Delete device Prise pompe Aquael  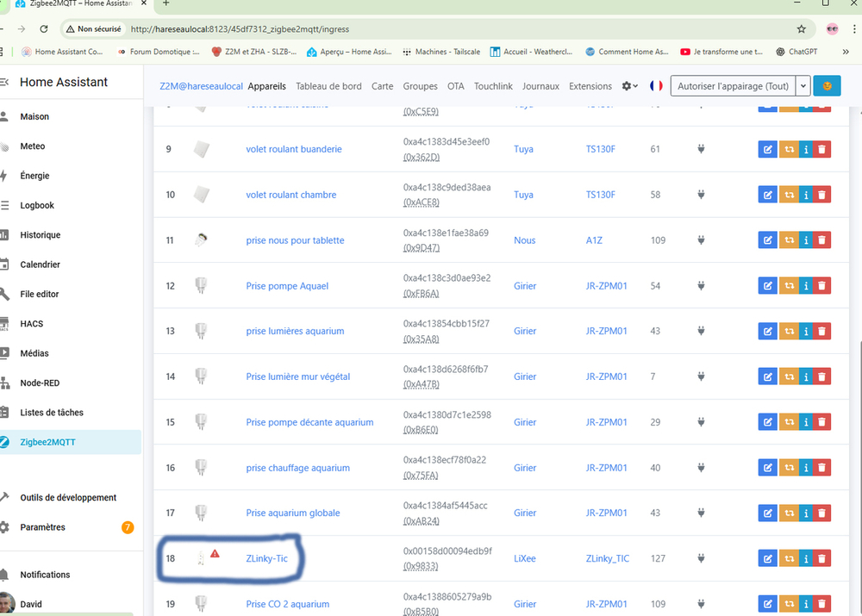tap(821, 286)
